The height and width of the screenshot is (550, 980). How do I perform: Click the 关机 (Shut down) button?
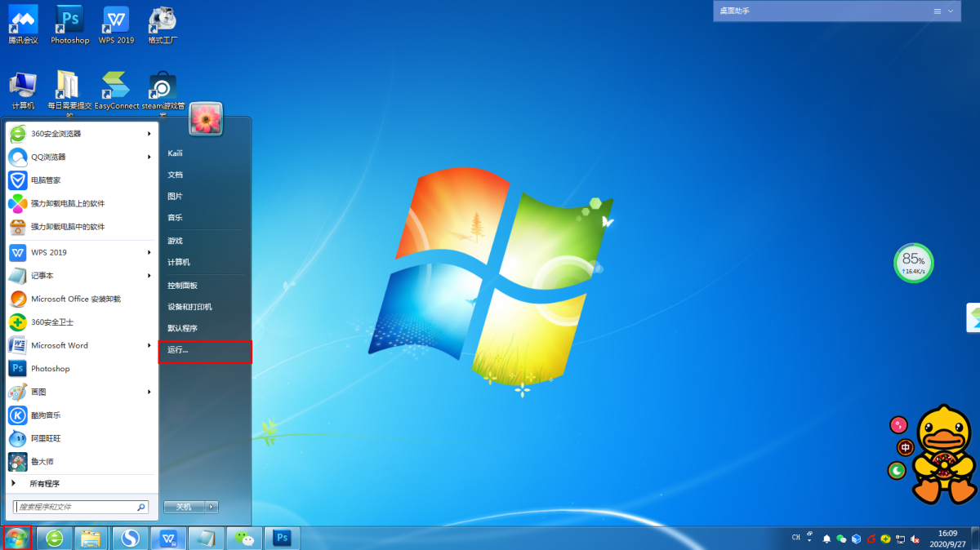[184, 507]
